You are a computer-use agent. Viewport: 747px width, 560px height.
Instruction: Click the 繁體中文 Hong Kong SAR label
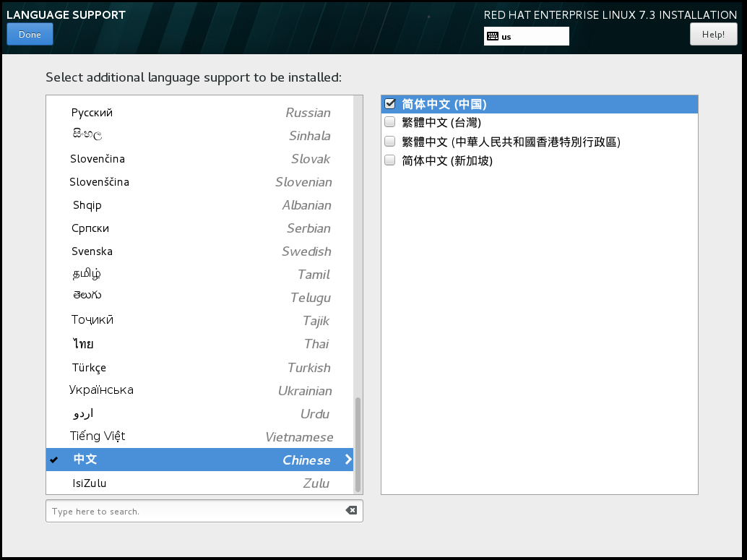(511, 142)
